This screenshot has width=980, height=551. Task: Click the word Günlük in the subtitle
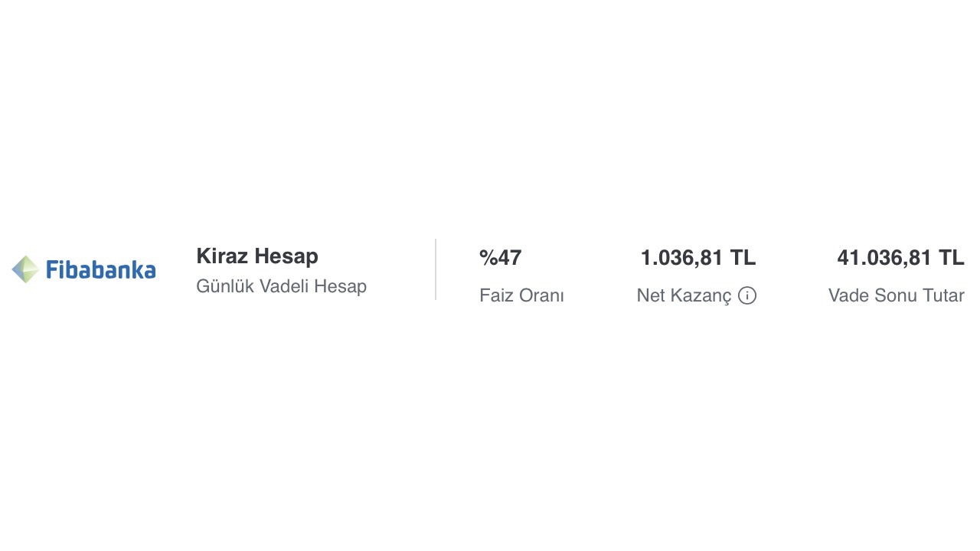pos(225,286)
